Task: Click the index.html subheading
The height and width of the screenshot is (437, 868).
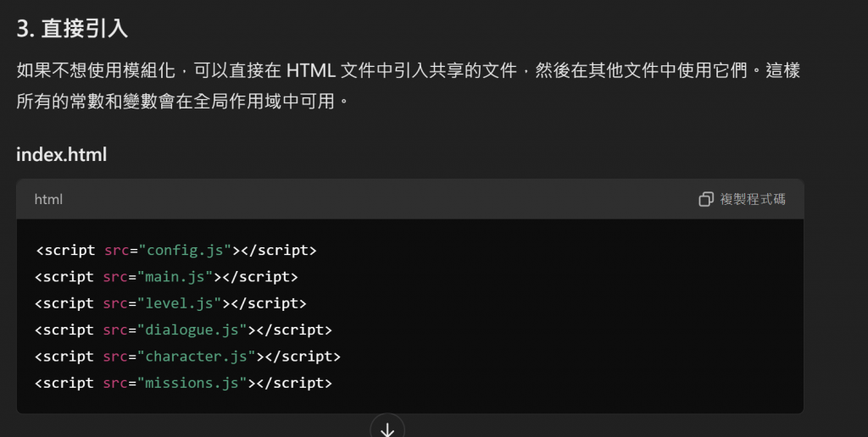Action: [61, 154]
